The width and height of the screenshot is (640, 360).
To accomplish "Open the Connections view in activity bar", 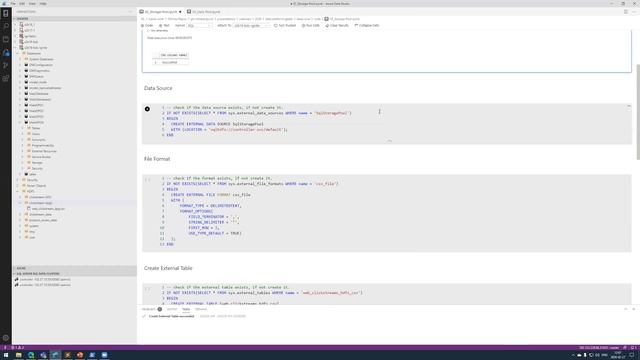I will point(6,13).
